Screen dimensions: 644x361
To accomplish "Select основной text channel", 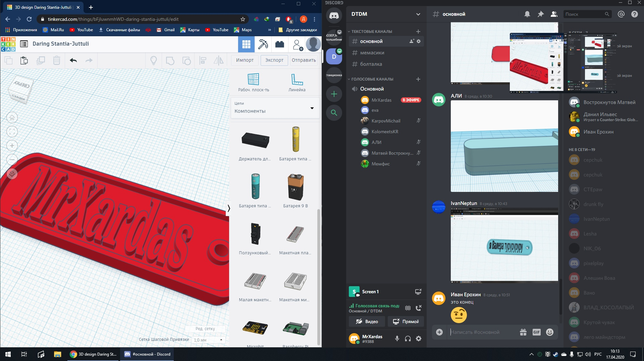I will [386, 41].
